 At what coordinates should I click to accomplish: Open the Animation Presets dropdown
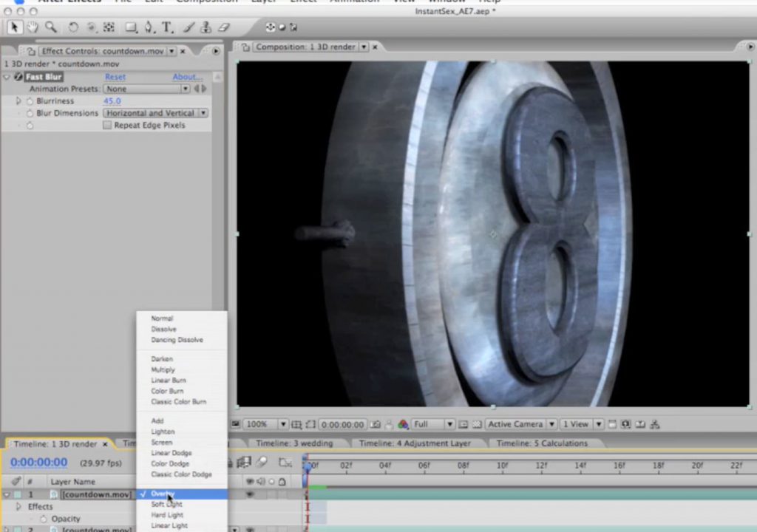point(147,89)
